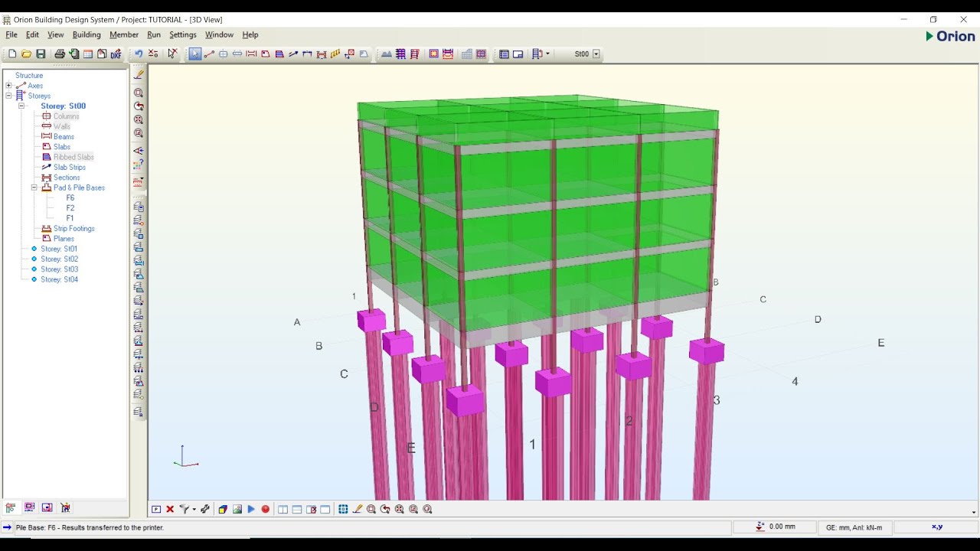Image resolution: width=980 pixels, height=551 pixels.
Task: Select Sections tree item
Action: 67,178
